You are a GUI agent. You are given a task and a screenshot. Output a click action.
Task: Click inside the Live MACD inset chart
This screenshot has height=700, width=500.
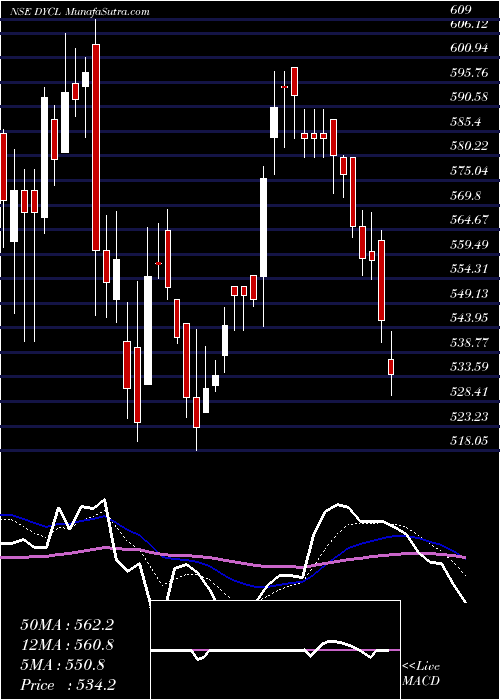[275, 650]
